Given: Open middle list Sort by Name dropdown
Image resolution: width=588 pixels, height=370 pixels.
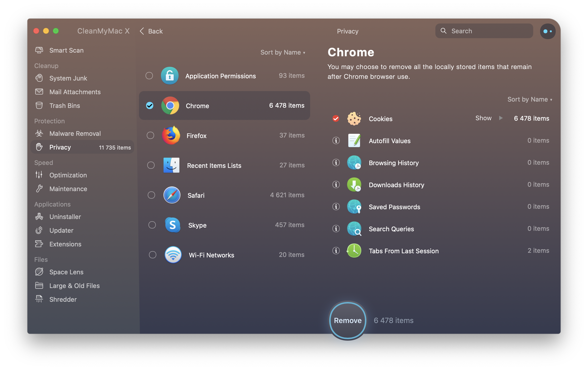Looking at the screenshot, I should [x=283, y=52].
